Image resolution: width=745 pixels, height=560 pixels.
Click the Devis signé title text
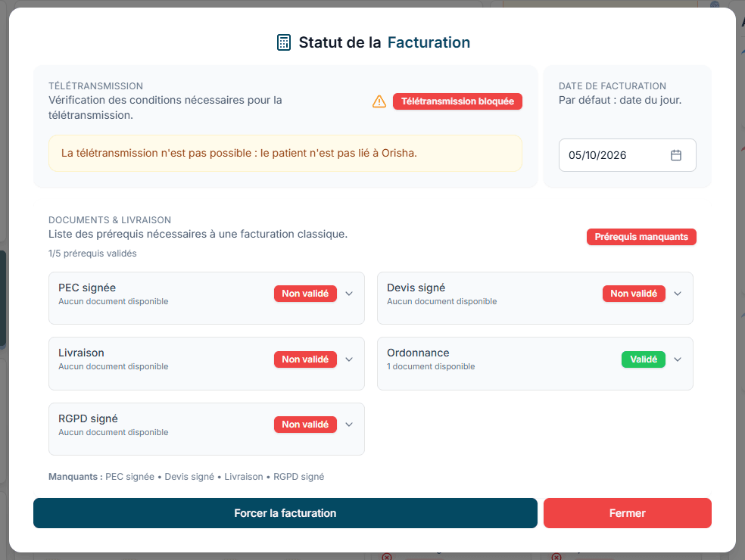click(416, 288)
